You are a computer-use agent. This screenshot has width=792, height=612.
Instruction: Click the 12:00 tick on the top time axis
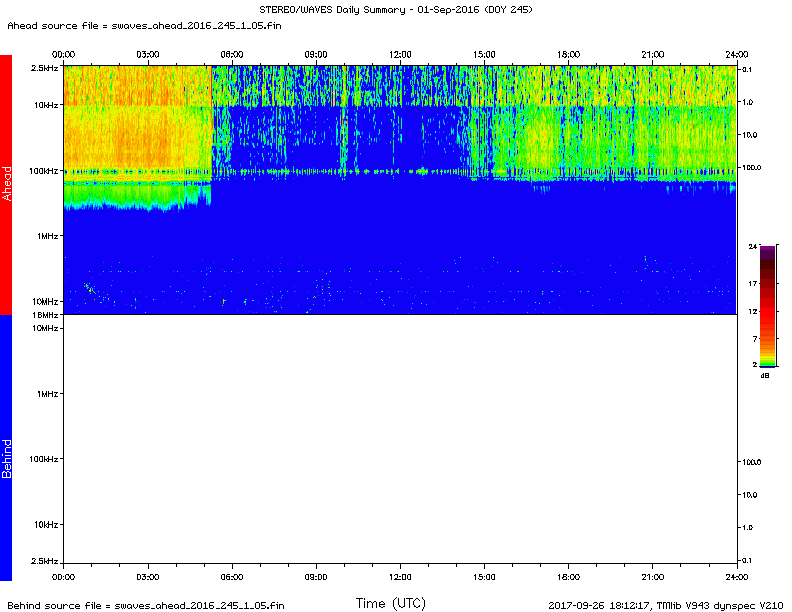[x=400, y=53]
